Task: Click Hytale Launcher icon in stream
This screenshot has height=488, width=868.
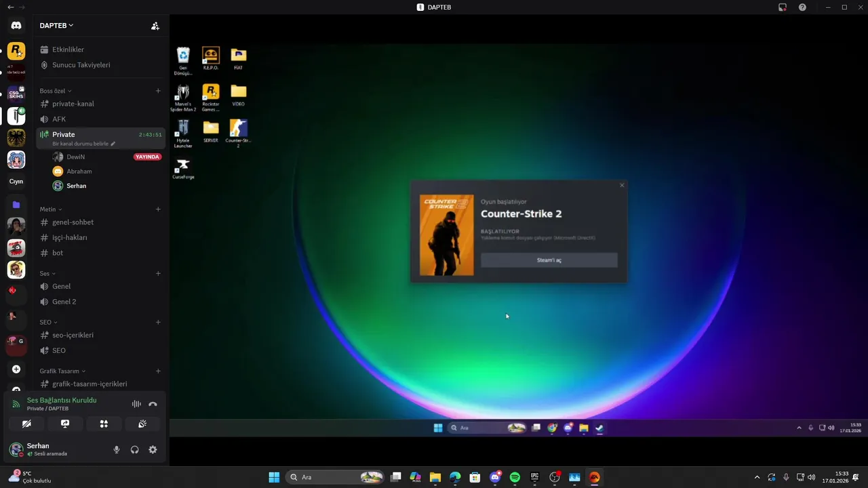Action: tap(183, 134)
